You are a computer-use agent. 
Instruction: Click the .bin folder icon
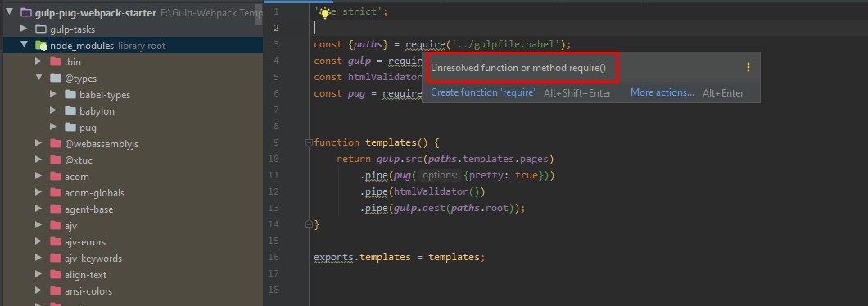coord(56,62)
